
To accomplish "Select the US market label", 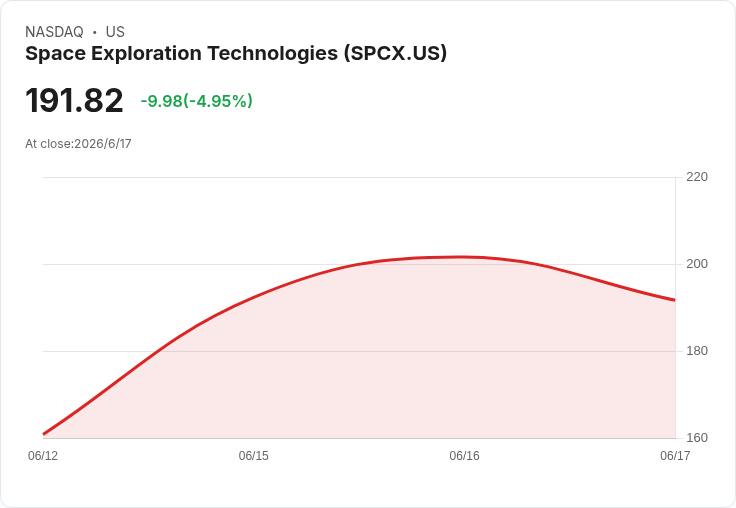I will point(115,32).
